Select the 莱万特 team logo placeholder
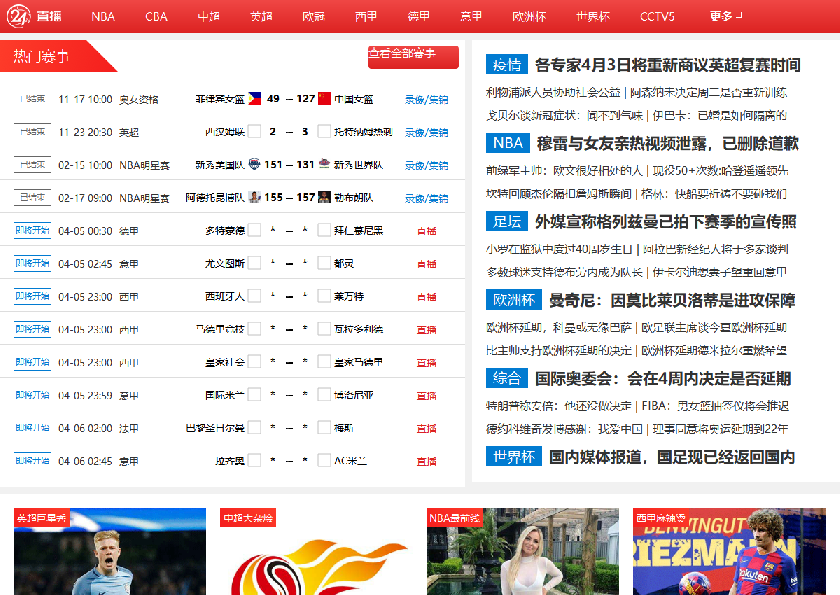Image resolution: width=840 pixels, height=595 pixels. (x=324, y=296)
